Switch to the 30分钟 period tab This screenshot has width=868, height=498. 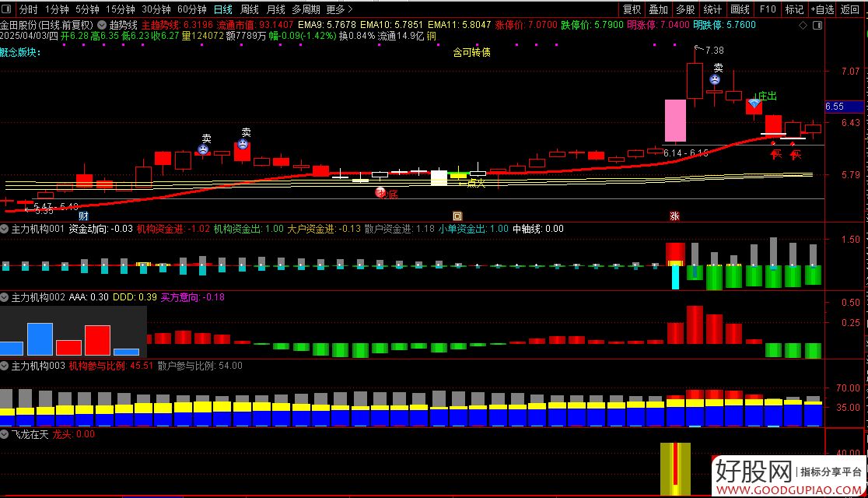(x=156, y=9)
